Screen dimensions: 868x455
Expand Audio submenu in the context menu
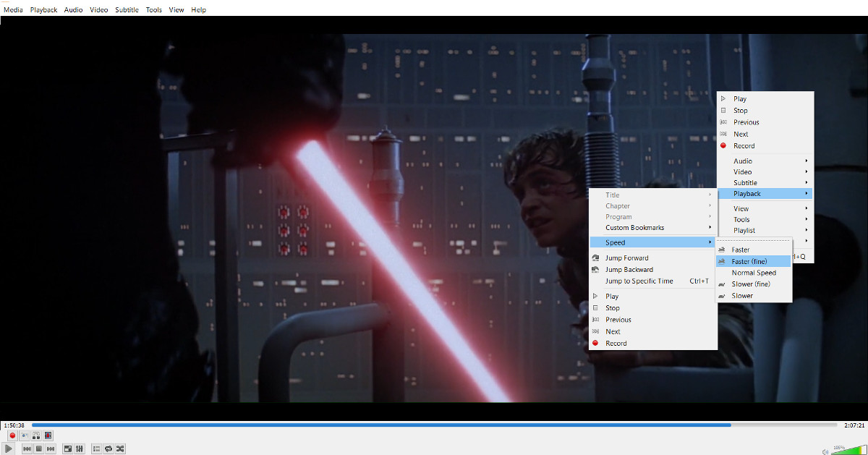765,161
